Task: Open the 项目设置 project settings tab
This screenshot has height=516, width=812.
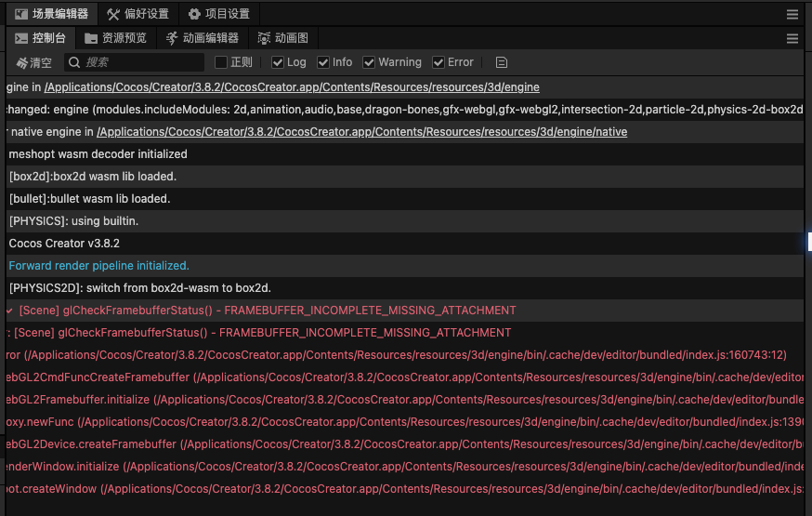Action: click(x=218, y=14)
